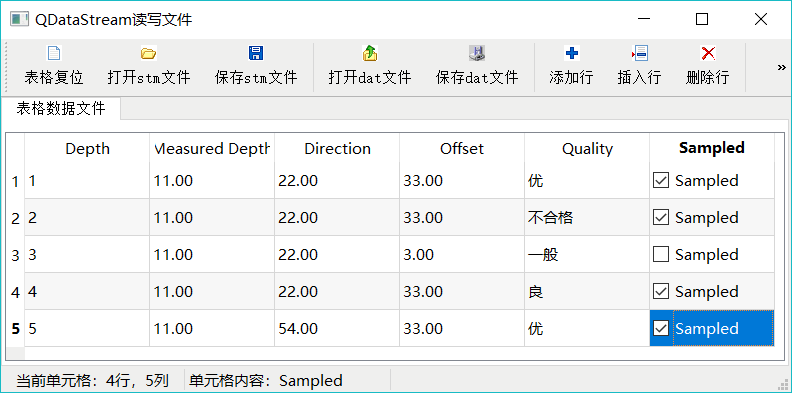Click the Quality column header
Image resolution: width=792 pixels, height=393 pixels.
[587, 149]
